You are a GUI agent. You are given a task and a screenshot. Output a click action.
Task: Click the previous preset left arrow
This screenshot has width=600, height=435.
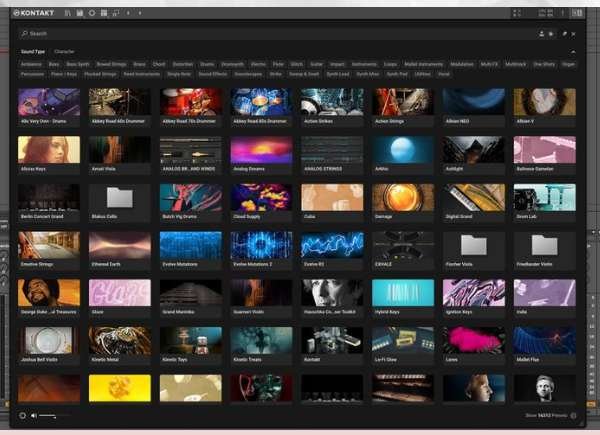[128, 13]
